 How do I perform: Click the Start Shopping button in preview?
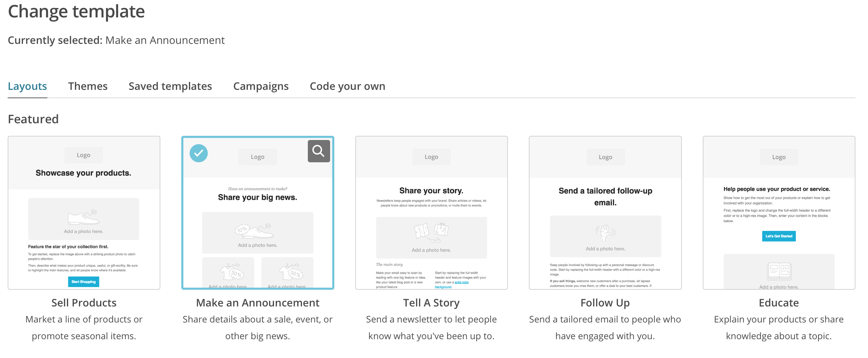[84, 282]
